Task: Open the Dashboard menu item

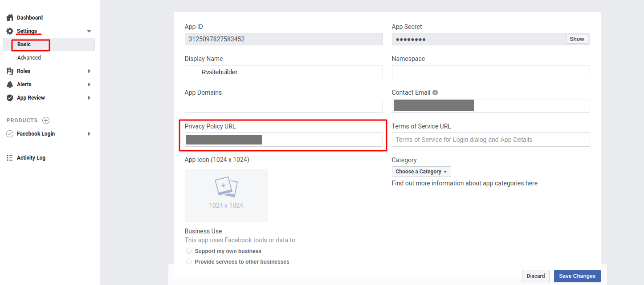Action: pyautogui.click(x=30, y=18)
